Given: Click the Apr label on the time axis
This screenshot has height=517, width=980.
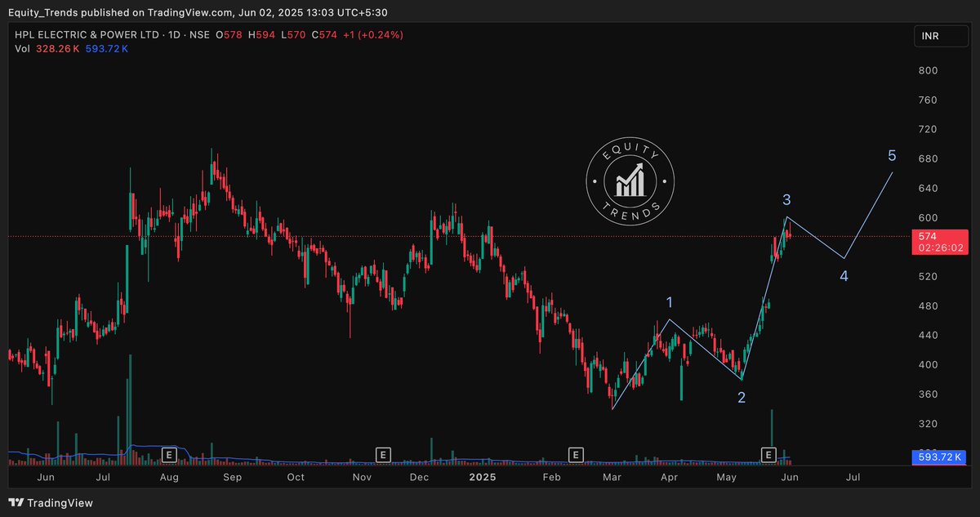Looking at the screenshot, I should pos(669,476).
